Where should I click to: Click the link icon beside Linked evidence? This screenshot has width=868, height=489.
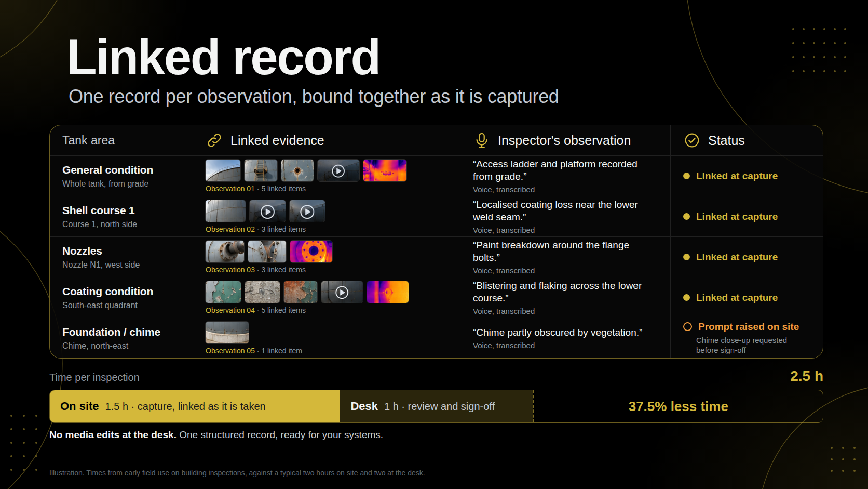coord(214,140)
